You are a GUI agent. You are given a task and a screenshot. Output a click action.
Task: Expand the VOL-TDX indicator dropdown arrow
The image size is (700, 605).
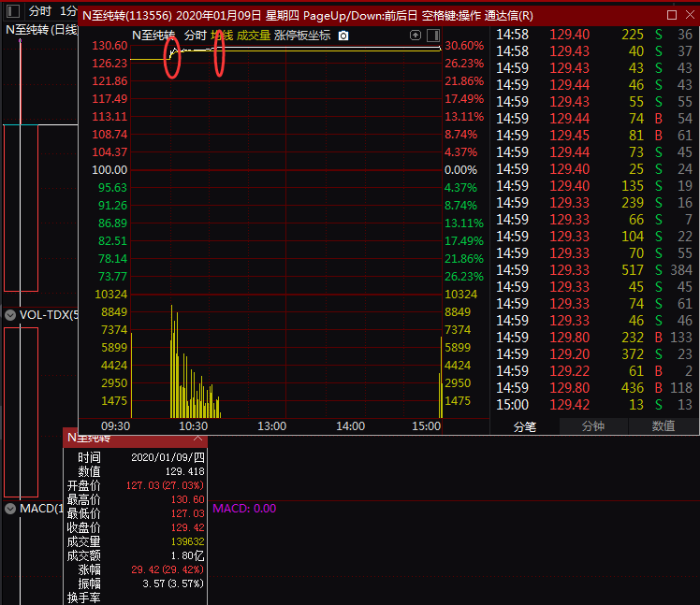[10, 315]
